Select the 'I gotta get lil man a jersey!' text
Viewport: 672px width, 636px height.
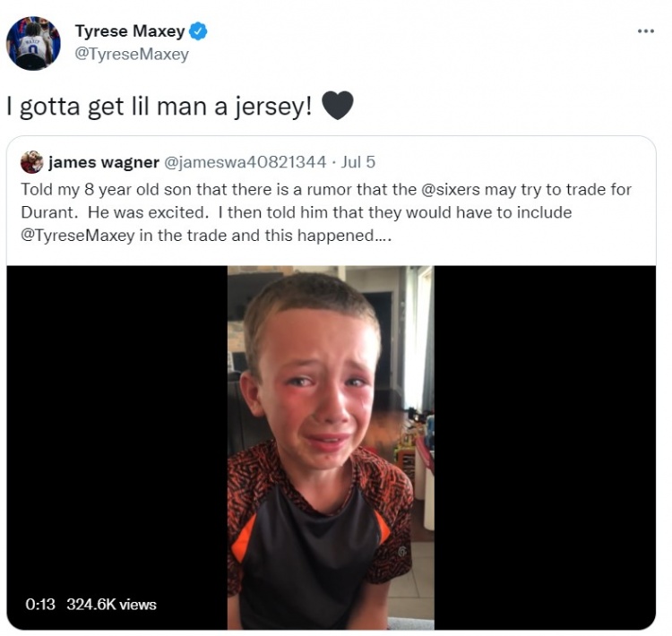point(159,107)
